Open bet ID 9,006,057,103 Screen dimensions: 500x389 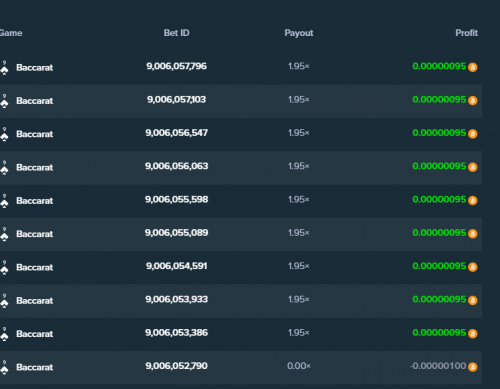[176, 100]
